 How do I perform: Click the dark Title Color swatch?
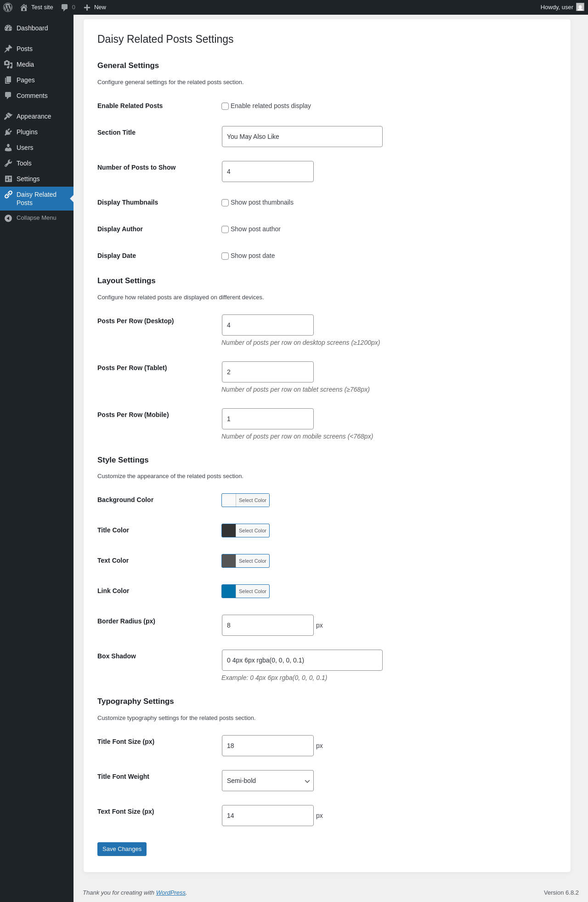click(x=229, y=531)
